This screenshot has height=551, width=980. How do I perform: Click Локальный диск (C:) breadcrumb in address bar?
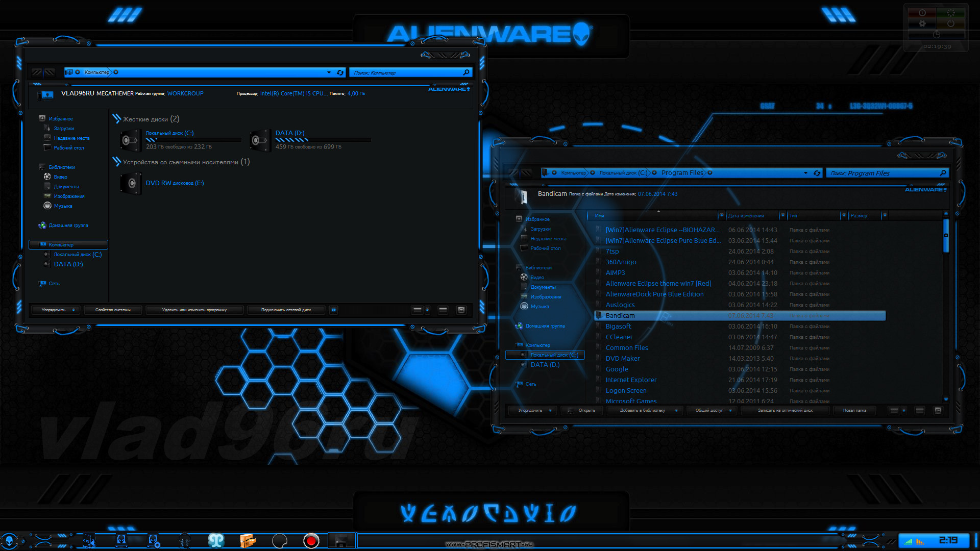click(623, 173)
